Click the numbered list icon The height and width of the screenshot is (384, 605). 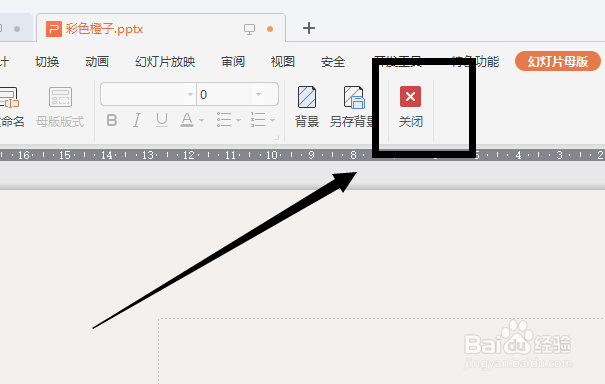click(x=258, y=120)
